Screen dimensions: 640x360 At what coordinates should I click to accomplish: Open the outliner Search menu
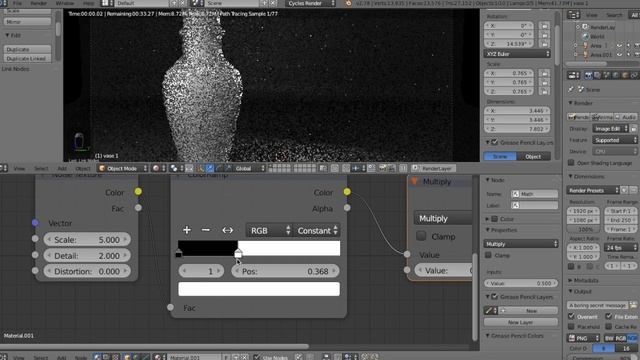[x=614, y=15]
